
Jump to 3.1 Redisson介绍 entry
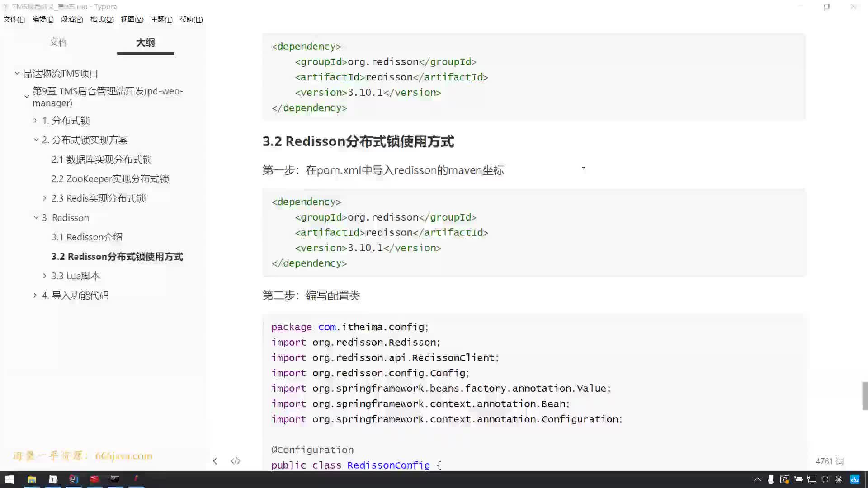click(x=87, y=237)
